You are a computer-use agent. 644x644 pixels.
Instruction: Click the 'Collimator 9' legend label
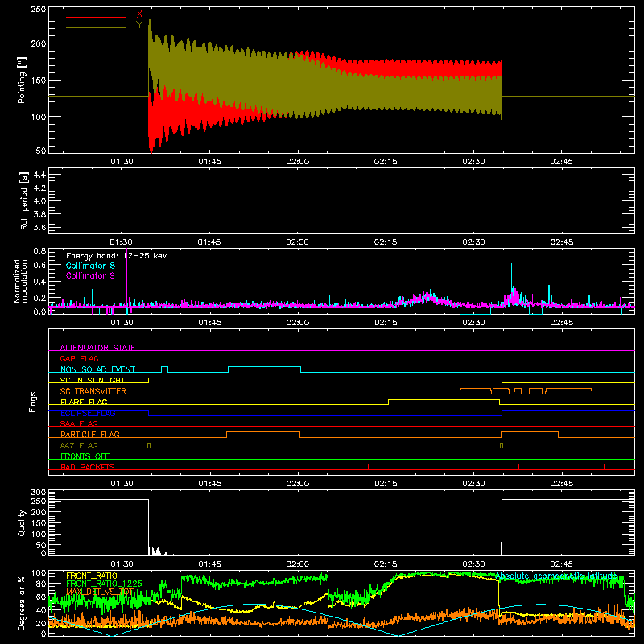point(90,275)
